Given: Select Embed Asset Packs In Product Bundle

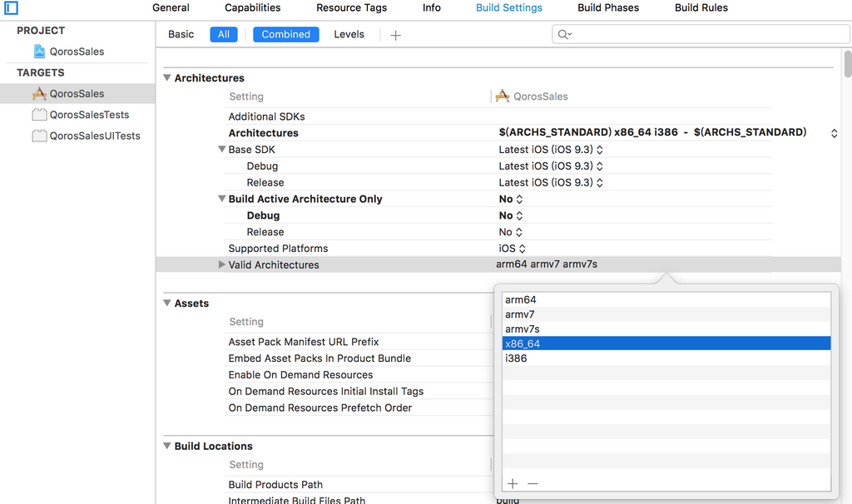Looking at the screenshot, I should point(319,358).
